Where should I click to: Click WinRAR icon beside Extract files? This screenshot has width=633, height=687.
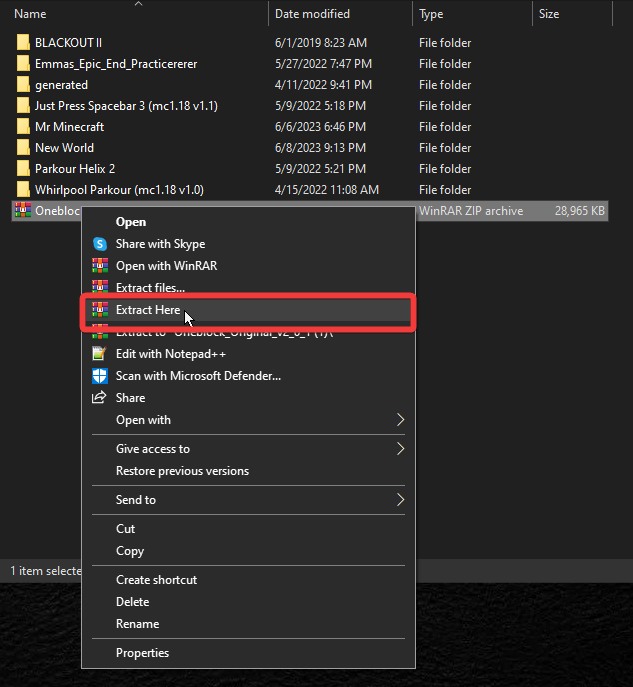click(100, 287)
